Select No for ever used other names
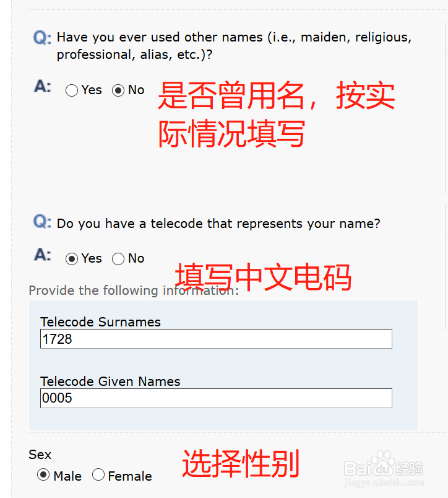The height and width of the screenshot is (498, 448). pyautogui.click(x=118, y=90)
